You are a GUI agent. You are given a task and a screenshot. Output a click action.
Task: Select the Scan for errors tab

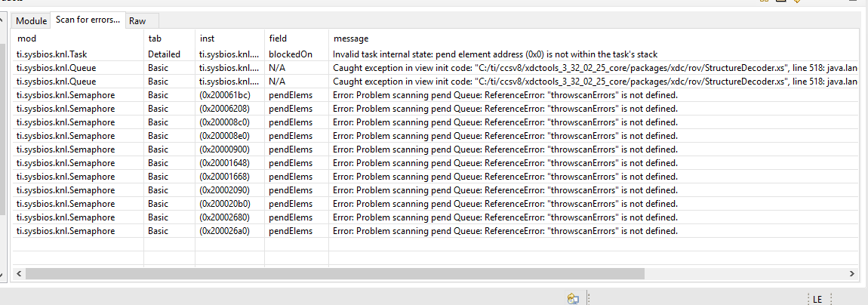[x=88, y=20]
